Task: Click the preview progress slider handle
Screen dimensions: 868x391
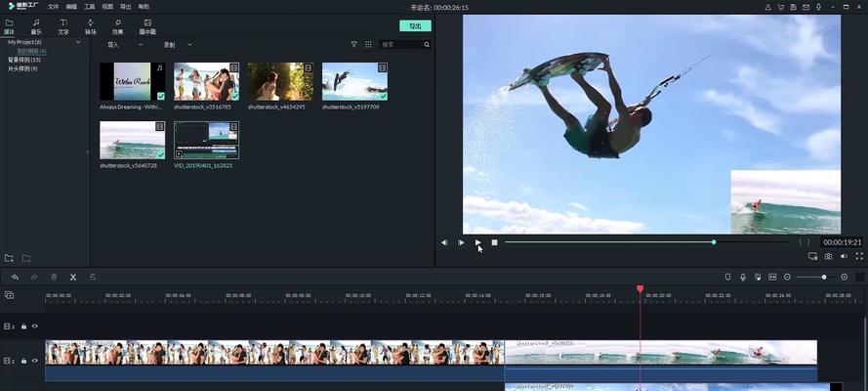Action: click(x=714, y=242)
